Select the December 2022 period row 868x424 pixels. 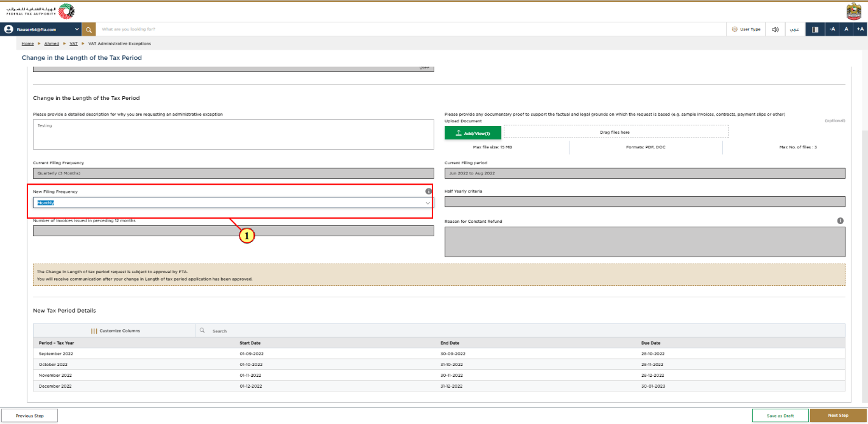pos(439,386)
